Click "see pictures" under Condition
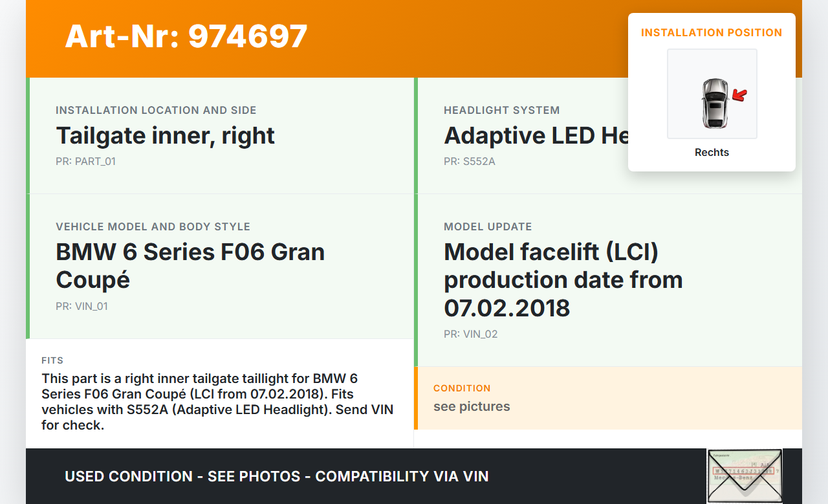This screenshot has width=828, height=504. pos(472,406)
